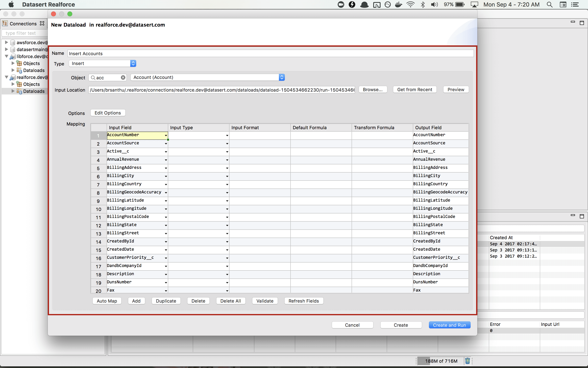The height and width of the screenshot is (368, 588).
Task: Click the Bluetooth menu bar icon
Action: pos(423,4)
